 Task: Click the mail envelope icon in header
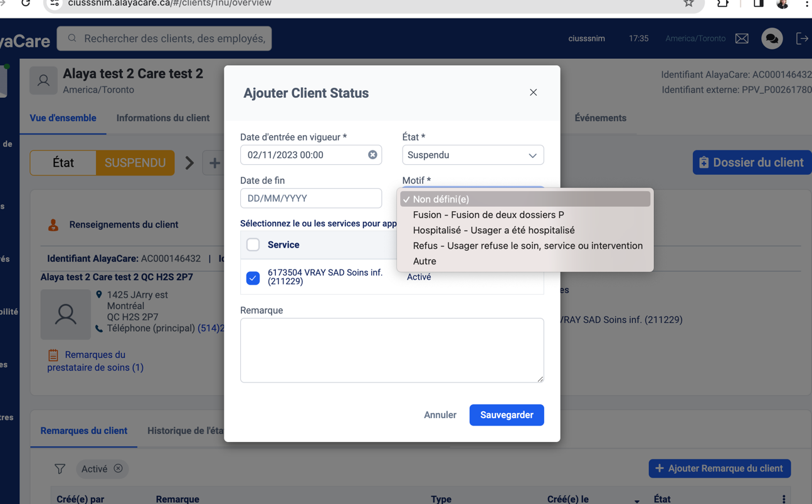[x=742, y=38]
